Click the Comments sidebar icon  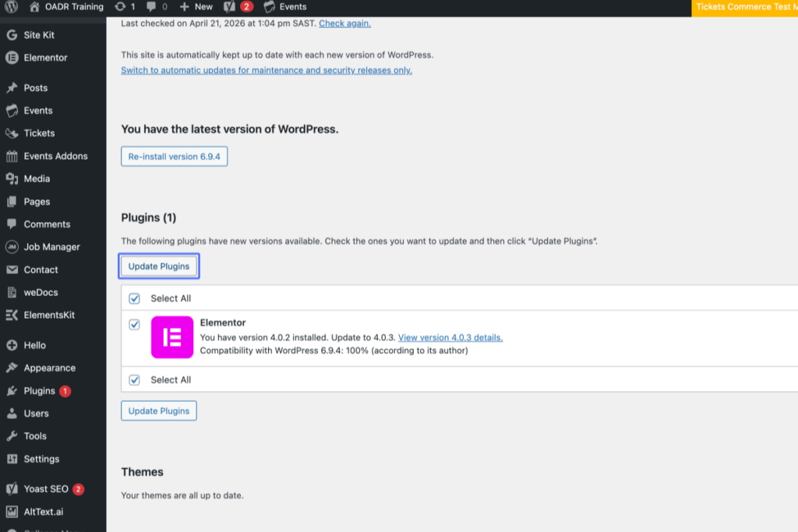(x=12, y=224)
